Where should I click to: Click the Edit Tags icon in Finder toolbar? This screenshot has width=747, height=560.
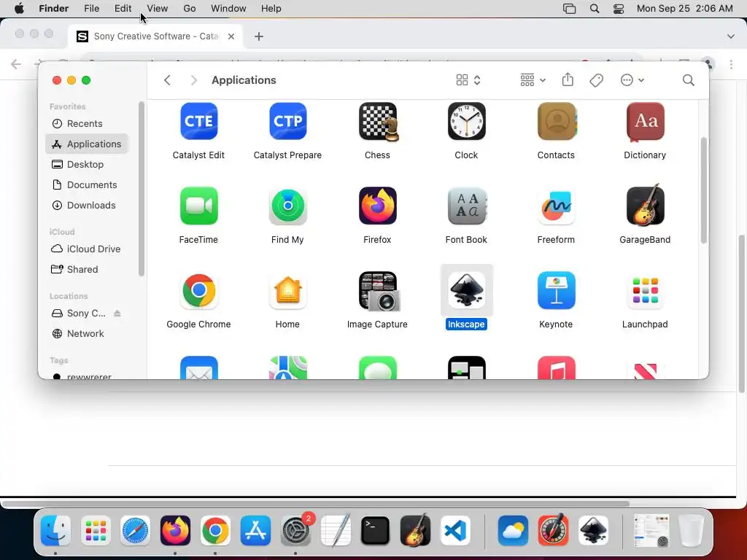pyautogui.click(x=596, y=80)
